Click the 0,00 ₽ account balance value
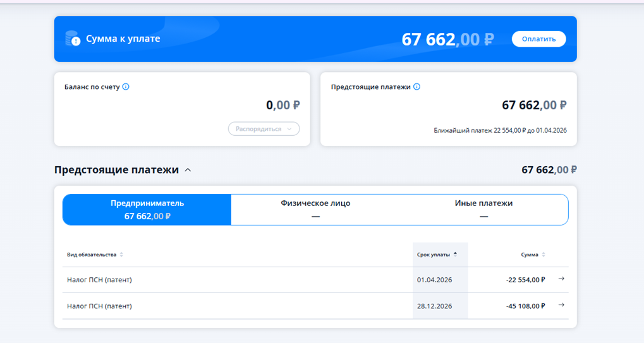Viewport: 644px width, 343px height. click(283, 105)
